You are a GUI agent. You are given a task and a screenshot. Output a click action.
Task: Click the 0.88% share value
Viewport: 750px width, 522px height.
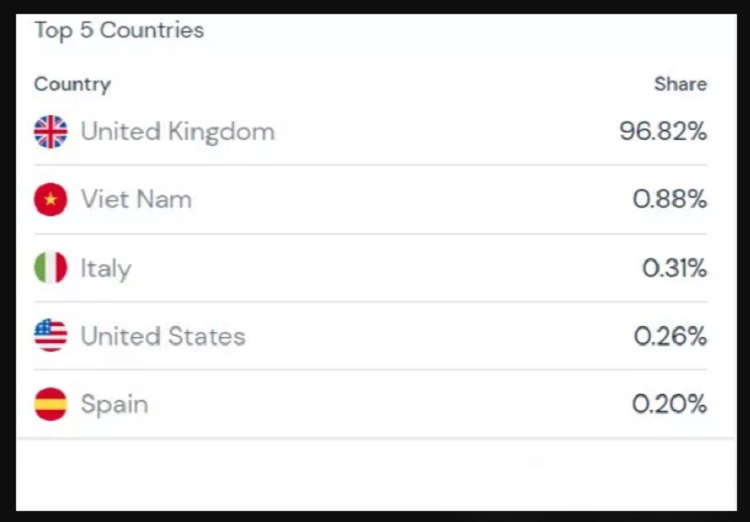670,199
